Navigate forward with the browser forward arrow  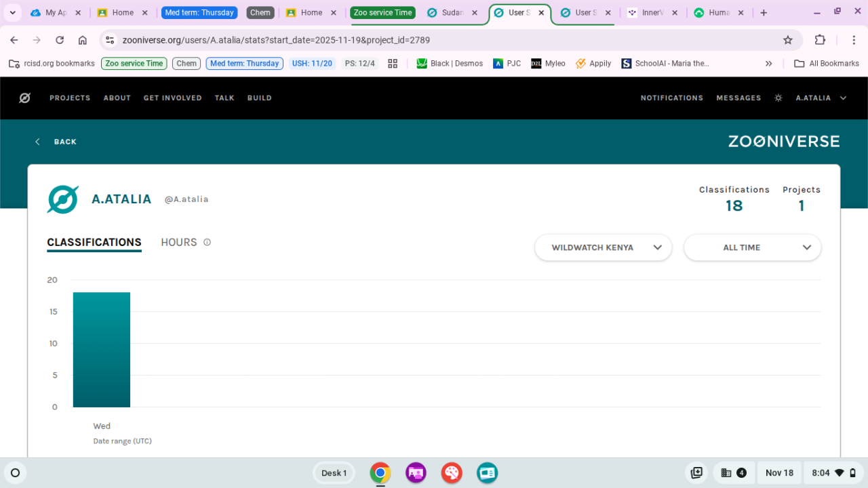point(37,40)
